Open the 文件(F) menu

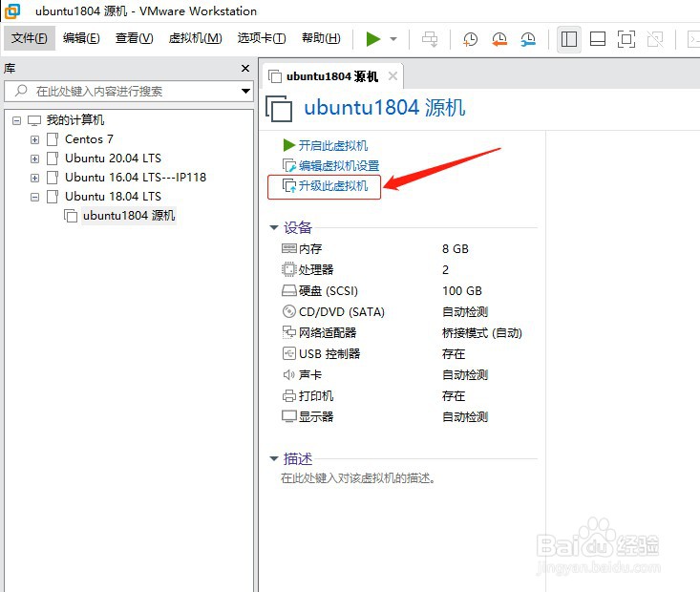coord(30,38)
